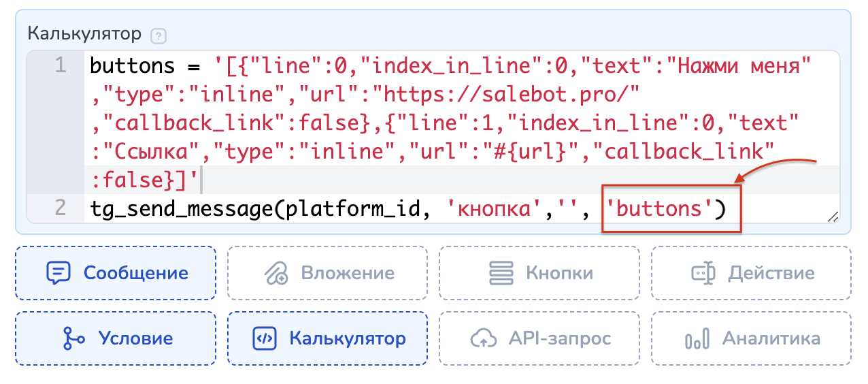This screenshot has height=384, width=868.
Task: Click the tg_send_message function name
Action: coord(180,208)
